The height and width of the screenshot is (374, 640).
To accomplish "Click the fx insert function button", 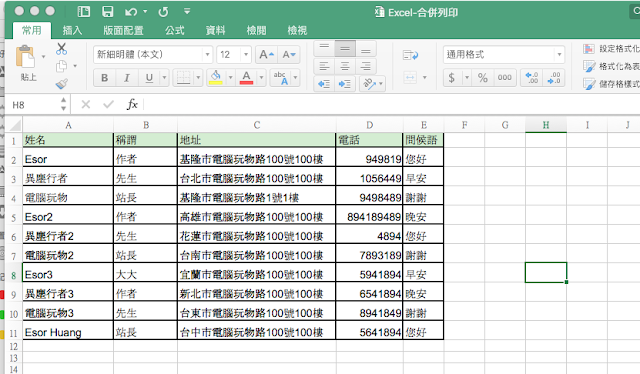I will pyautogui.click(x=132, y=105).
